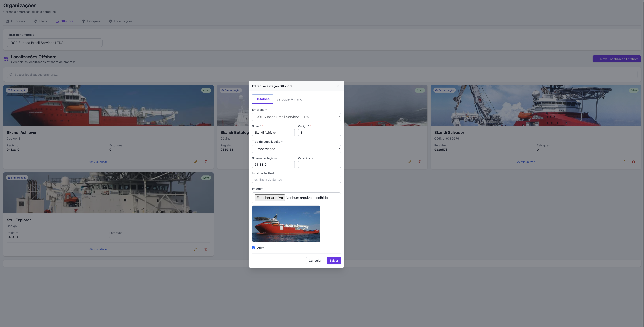Viewport: 644px width, 327px height.
Task: Click the ship icon beside Localizações Offshore heading
Action: click(x=5, y=59)
